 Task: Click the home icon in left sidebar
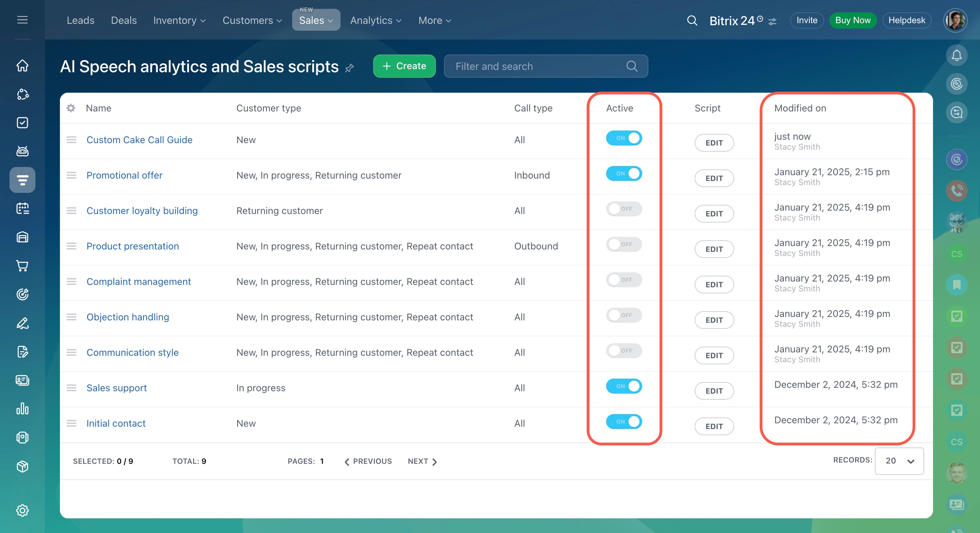click(x=22, y=65)
